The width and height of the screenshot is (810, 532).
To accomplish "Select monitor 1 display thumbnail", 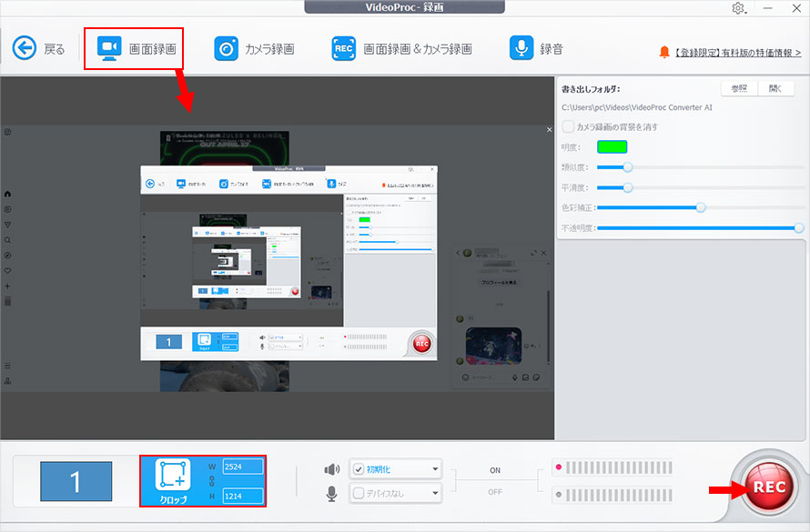I will tap(76, 481).
